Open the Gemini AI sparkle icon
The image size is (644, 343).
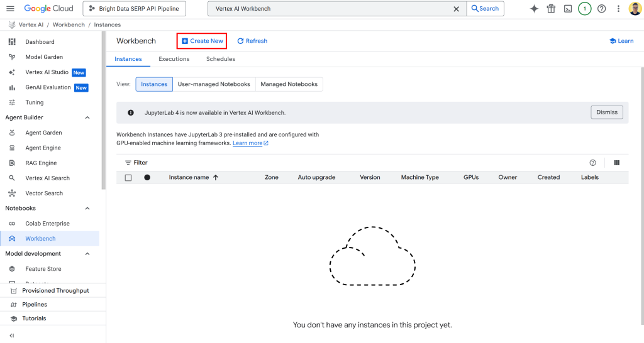click(534, 9)
